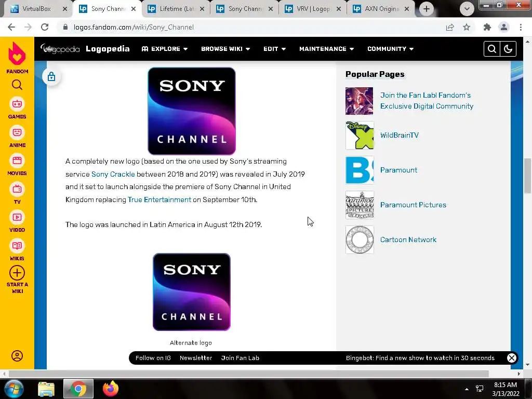The height and width of the screenshot is (399, 532).
Task: Open the Paramount Pictures link
Action: click(x=413, y=205)
